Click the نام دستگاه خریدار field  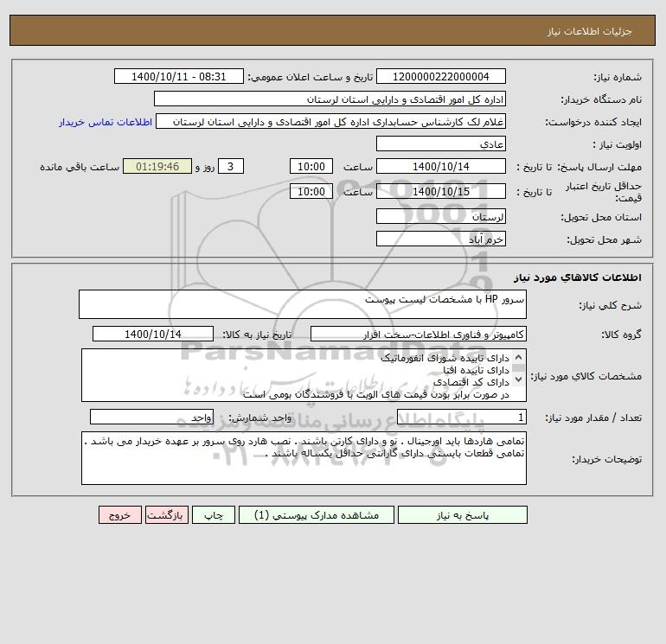[330, 99]
